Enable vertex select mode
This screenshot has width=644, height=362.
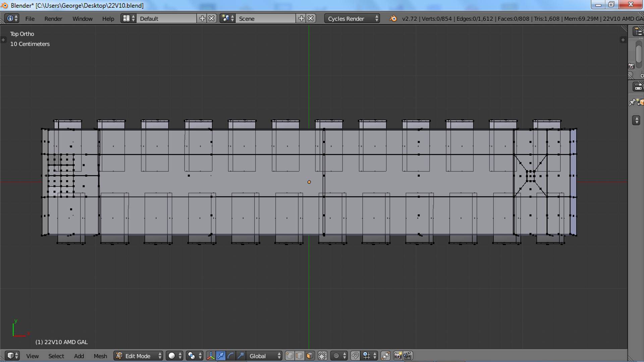290,356
